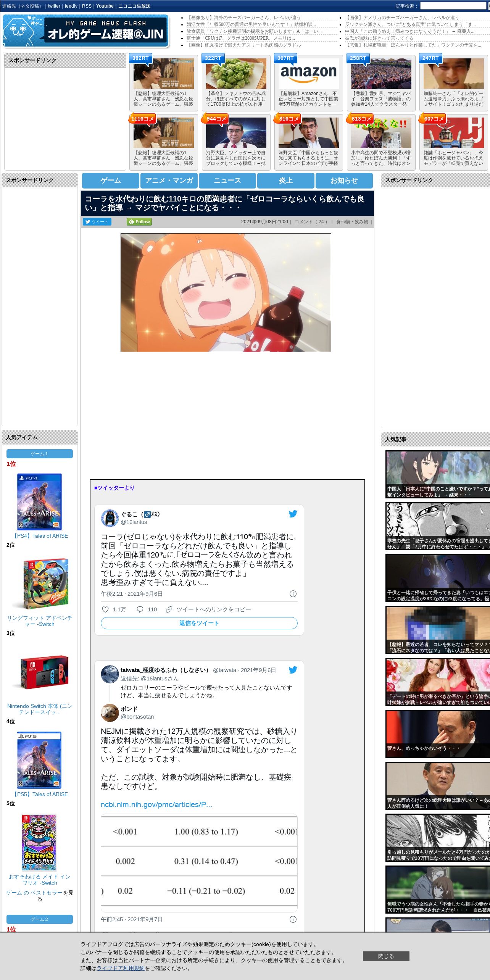Click the 382RT badge on top article
The height and width of the screenshot is (980, 490).
click(140, 58)
